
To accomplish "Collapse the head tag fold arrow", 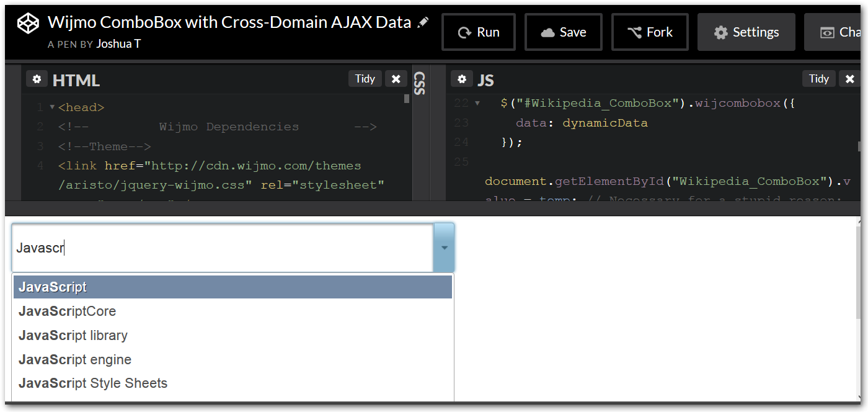I will click(x=52, y=107).
